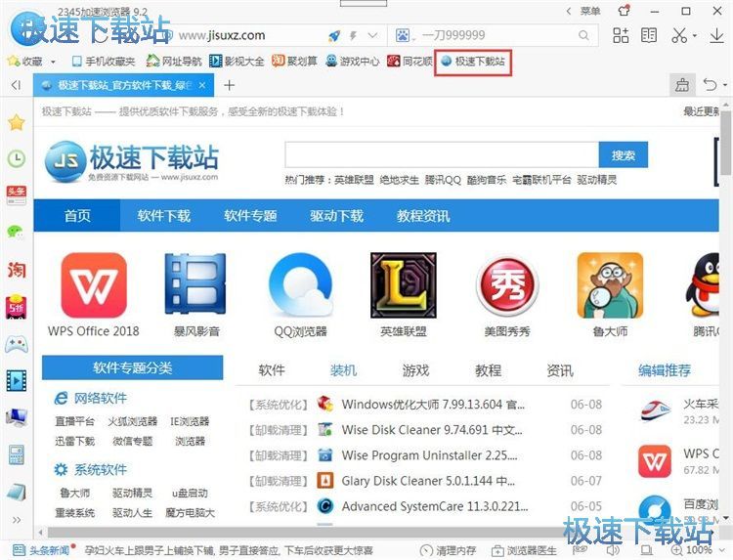The width and height of the screenshot is (733, 560).
Task: Open 影视大全 bookmark
Action: (237, 62)
